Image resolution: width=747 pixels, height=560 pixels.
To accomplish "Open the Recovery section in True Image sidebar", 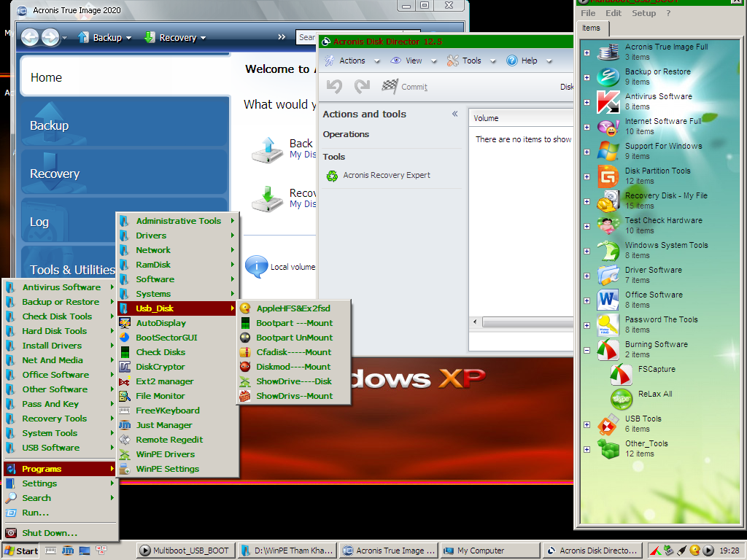I will click(x=125, y=172).
